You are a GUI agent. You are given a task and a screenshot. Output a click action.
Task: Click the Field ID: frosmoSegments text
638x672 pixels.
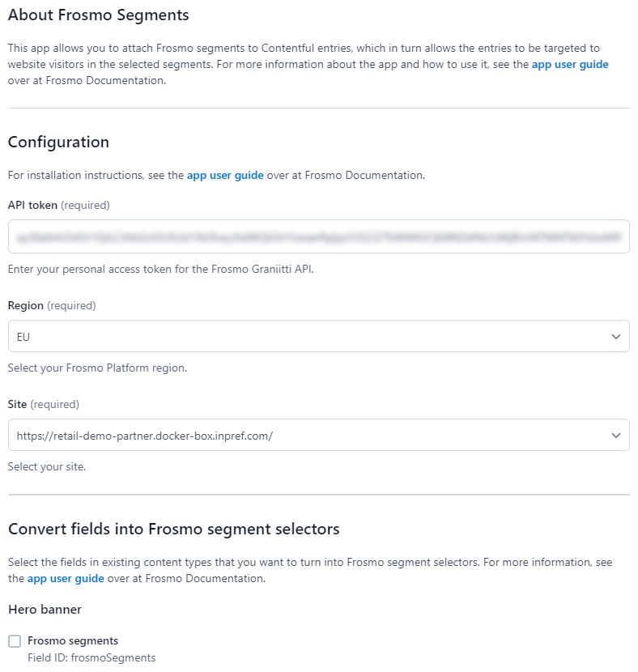coord(91,657)
